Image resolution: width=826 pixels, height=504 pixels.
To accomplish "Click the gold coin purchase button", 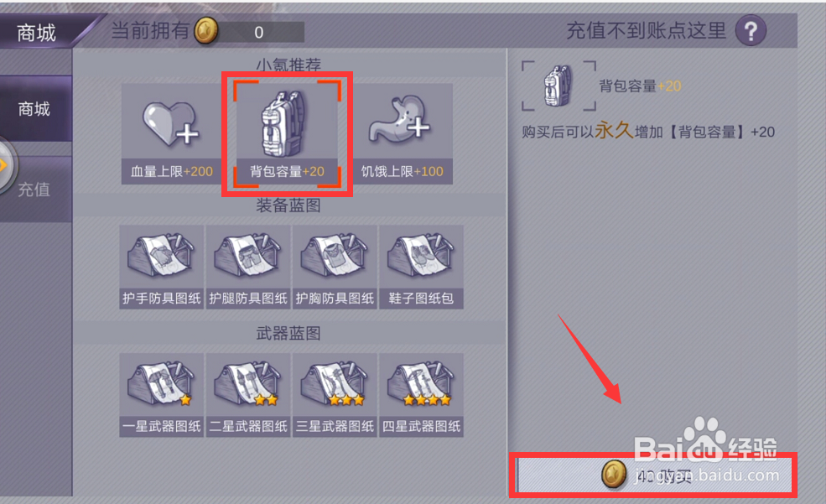I will coord(654,475).
